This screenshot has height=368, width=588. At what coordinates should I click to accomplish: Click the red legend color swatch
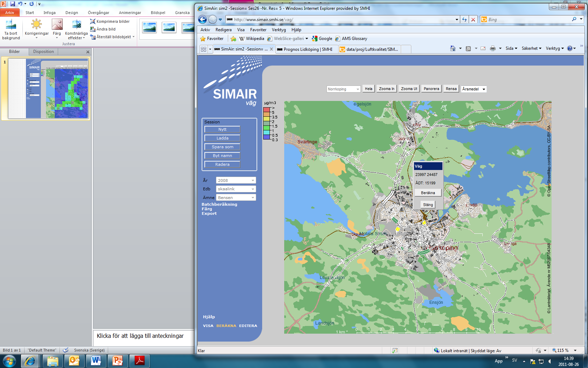(x=266, y=110)
